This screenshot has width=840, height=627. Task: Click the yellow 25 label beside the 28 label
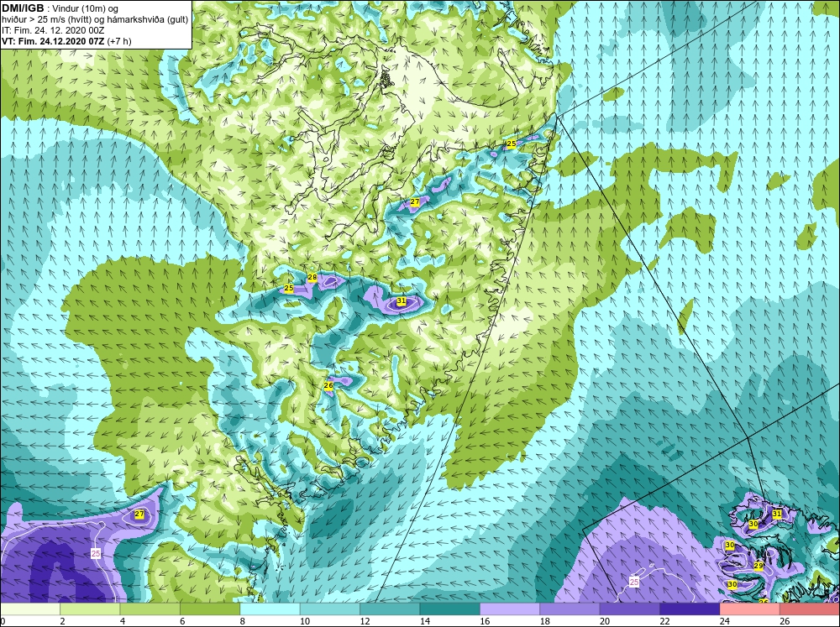289,289
